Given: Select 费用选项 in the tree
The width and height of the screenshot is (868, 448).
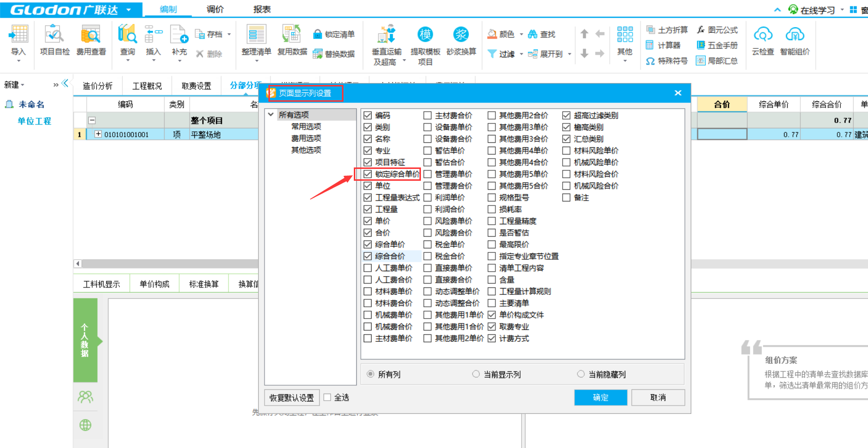Looking at the screenshot, I should (306, 138).
